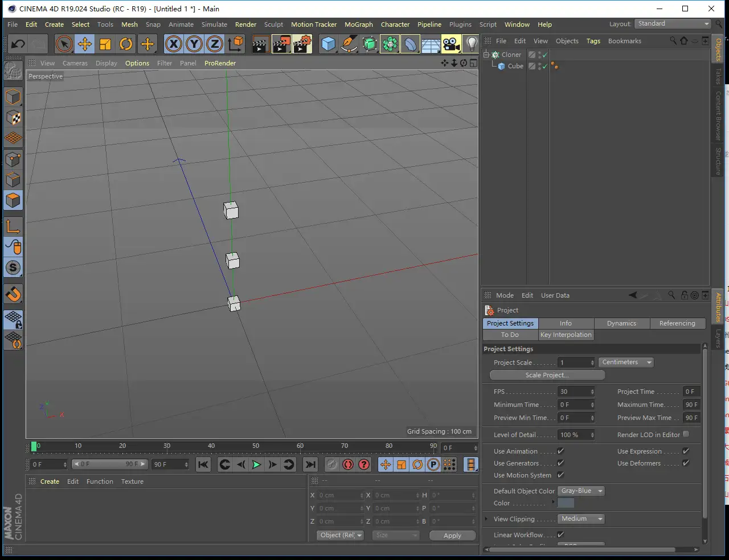
Task: Click the Undo arrow icon
Action: (18, 44)
